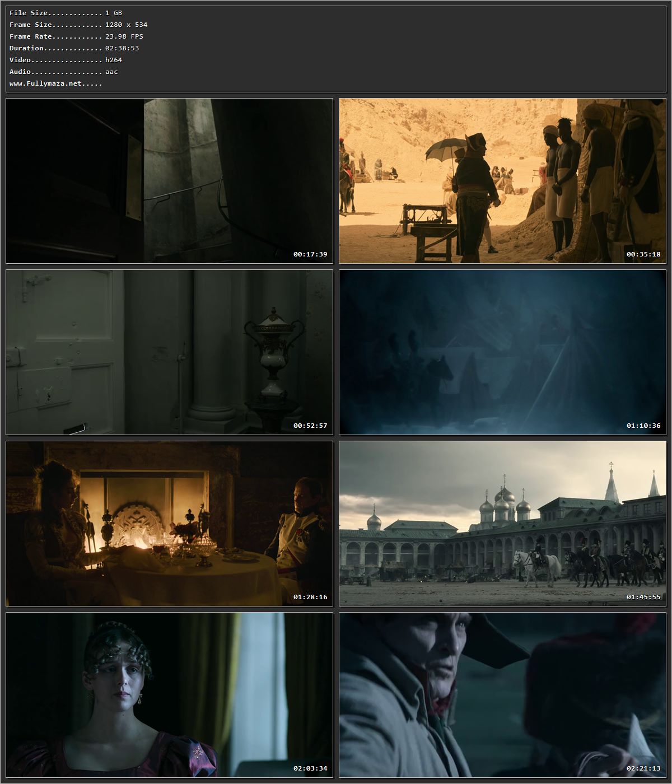Viewport: 672px width, 784px height.
Task: Select the Video h264 line
Action: click(x=66, y=60)
